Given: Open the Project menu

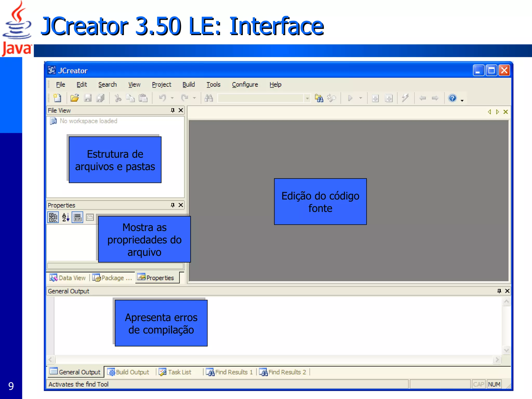Looking at the screenshot, I should [x=162, y=85].
